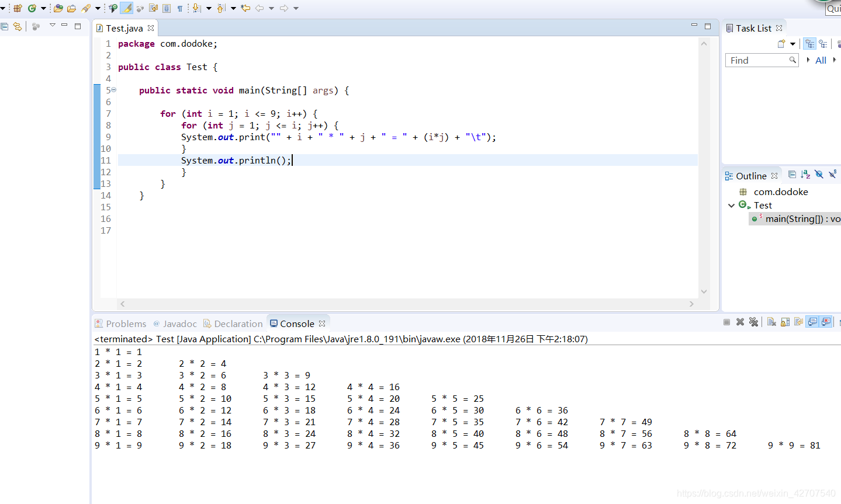Click New Task icon in Task List

coord(781,44)
